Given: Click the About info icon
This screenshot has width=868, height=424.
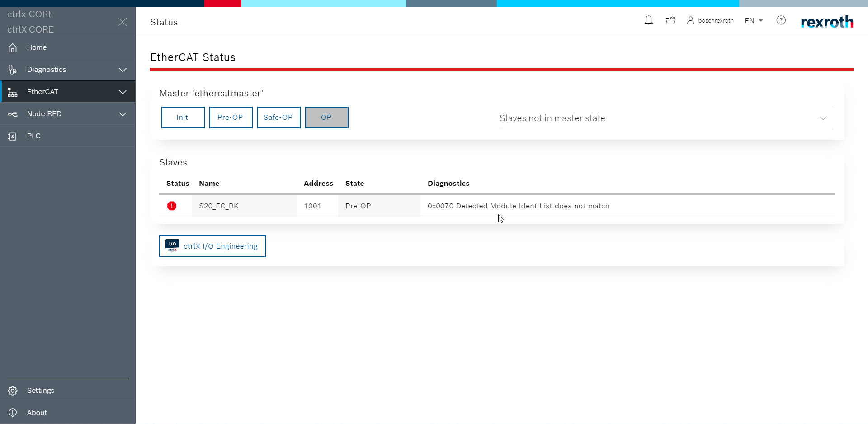Looking at the screenshot, I should click(x=13, y=413).
